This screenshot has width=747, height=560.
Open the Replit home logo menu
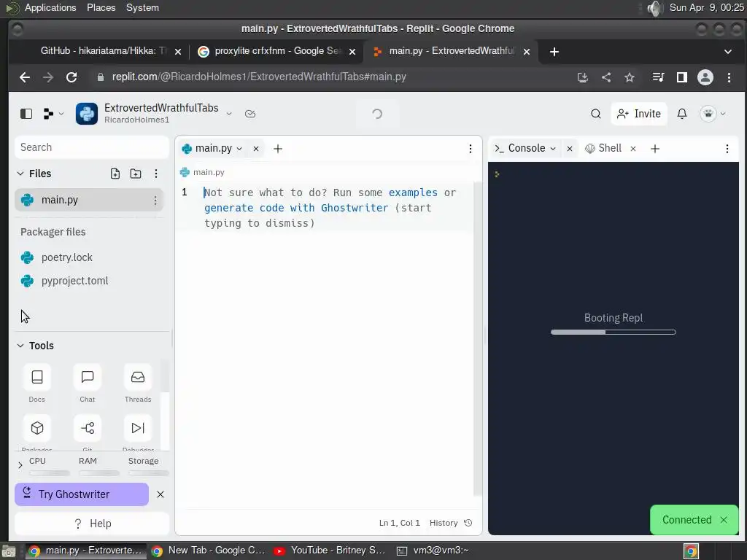53,114
